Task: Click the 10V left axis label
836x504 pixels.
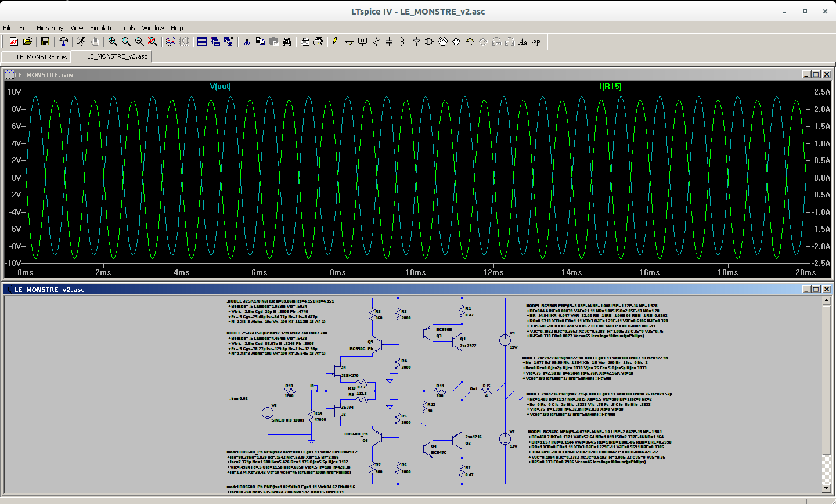Action: click(14, 92)
